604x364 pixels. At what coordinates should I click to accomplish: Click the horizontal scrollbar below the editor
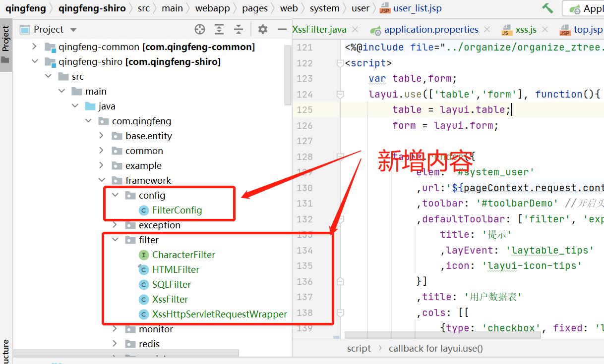[x=441, y=336]
